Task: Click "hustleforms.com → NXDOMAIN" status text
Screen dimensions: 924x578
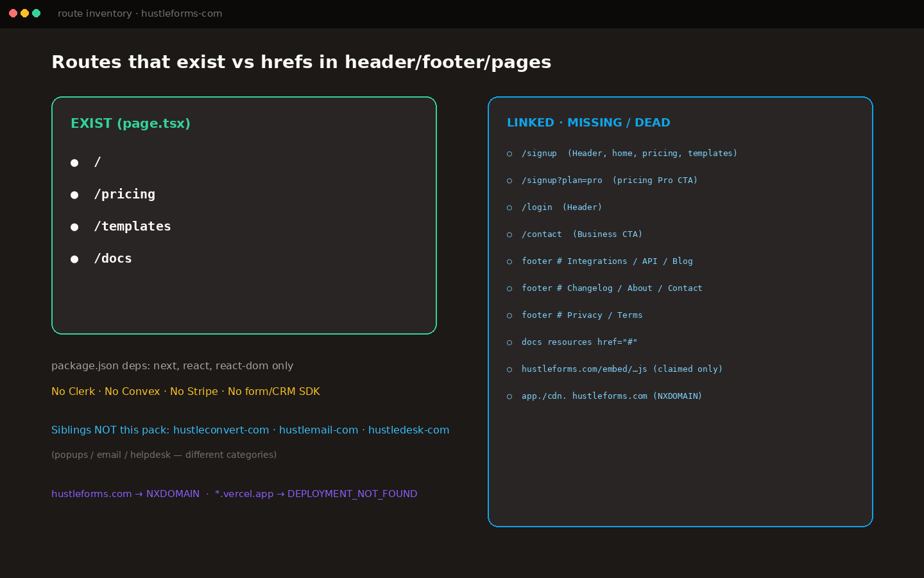Action: point(125,494)
